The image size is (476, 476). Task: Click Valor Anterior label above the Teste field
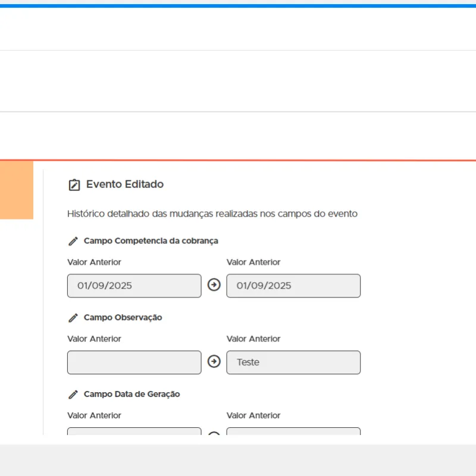pyautogui.click(x=253, y=339)
